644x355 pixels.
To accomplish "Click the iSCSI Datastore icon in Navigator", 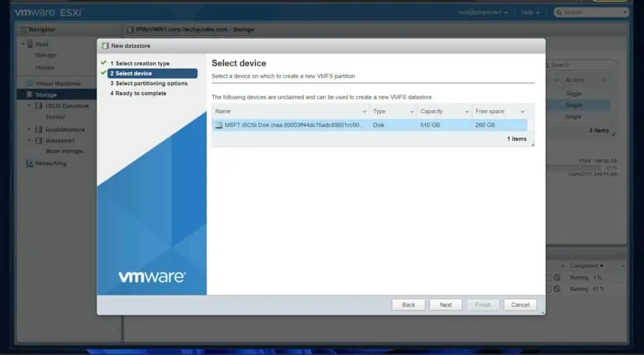I will pos(38,106).
